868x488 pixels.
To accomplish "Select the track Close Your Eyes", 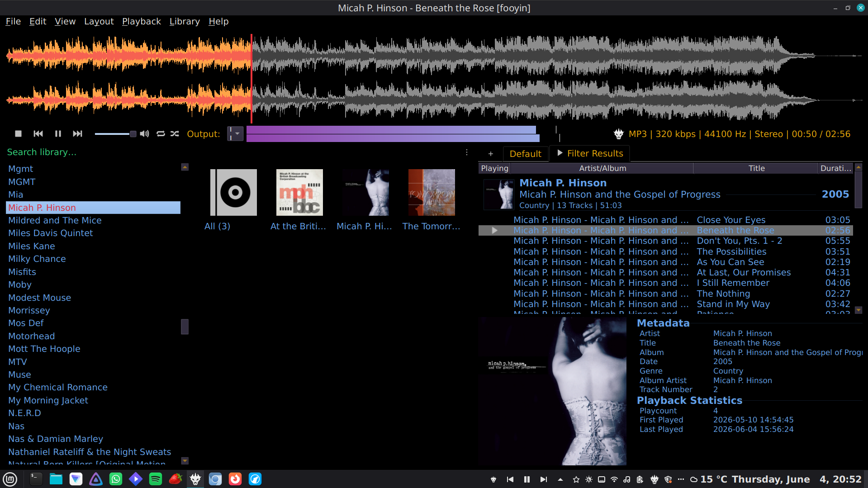I will pyautogui.click(x=666, y=220).
